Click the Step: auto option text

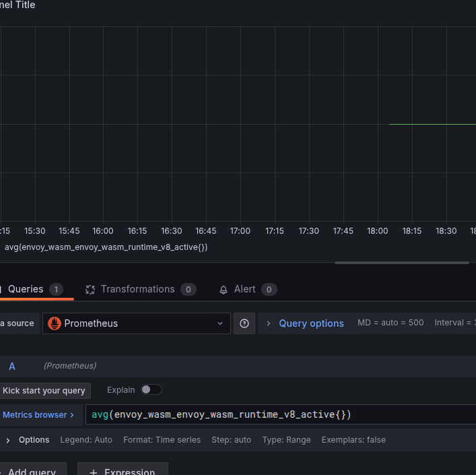coord(232,440)
